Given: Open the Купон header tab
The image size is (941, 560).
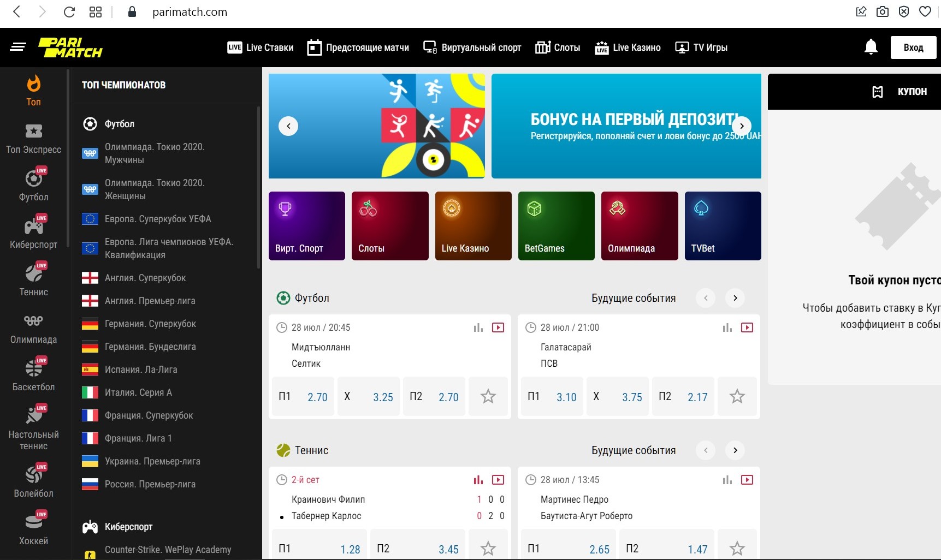Looking at the screenshot, I should [x=900, y=92].
